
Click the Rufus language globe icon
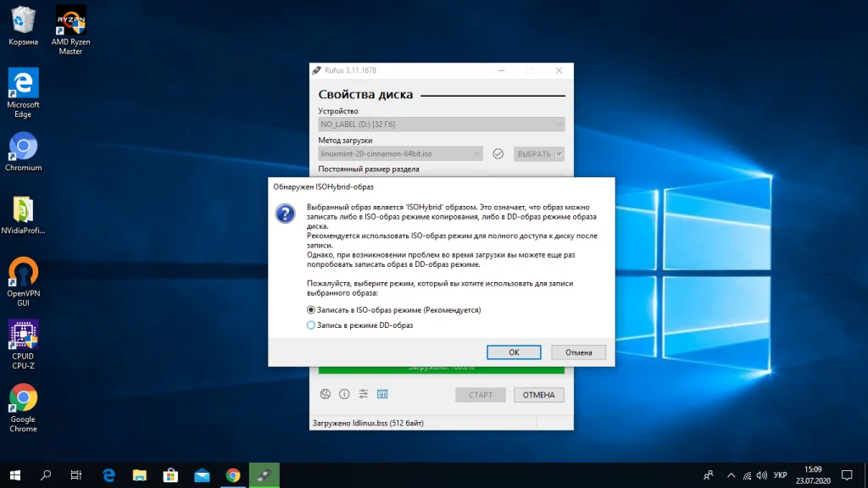pos(325,394)
